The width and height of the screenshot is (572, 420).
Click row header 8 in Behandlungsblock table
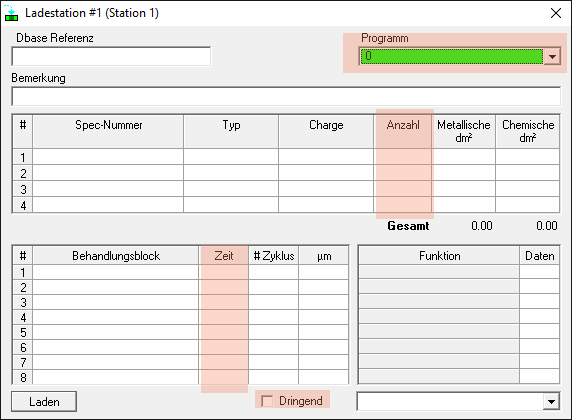pyautogui.click(x=23, y=377)
